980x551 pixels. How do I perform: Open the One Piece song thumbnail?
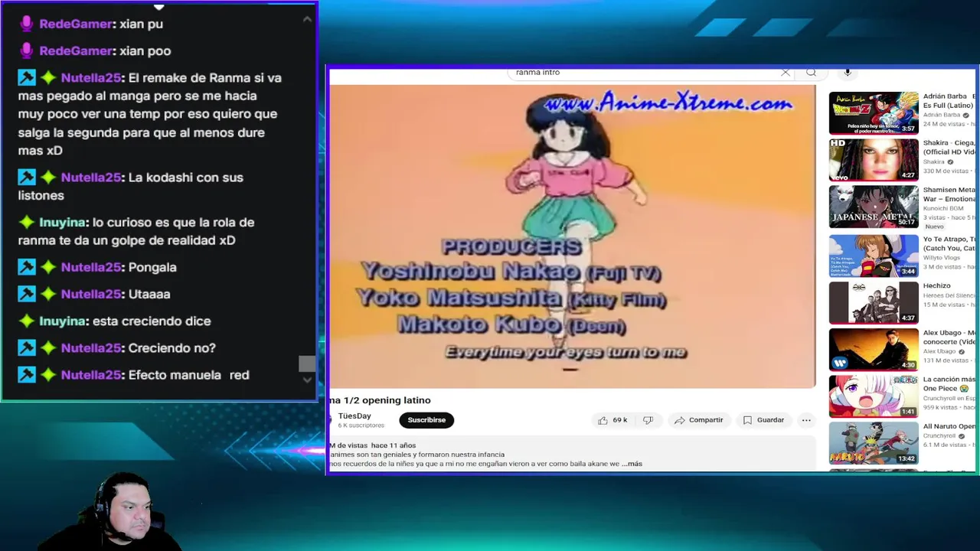point(874,396)
